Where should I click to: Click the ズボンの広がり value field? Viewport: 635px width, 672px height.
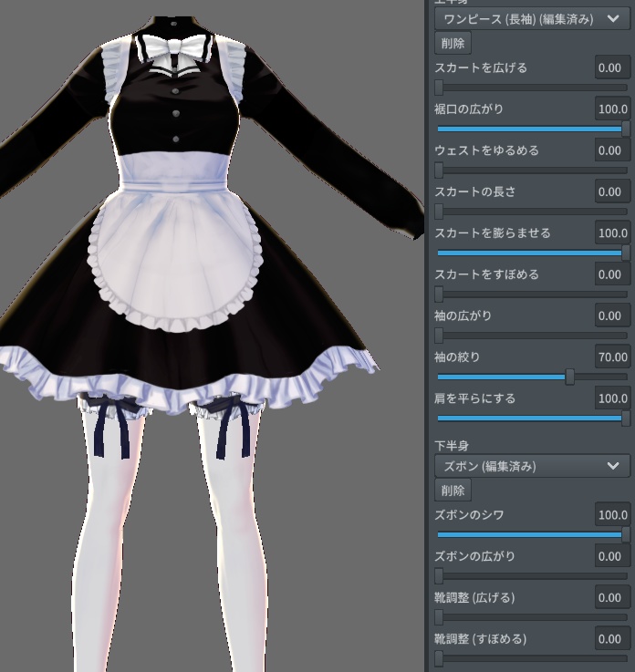[612, 556]
